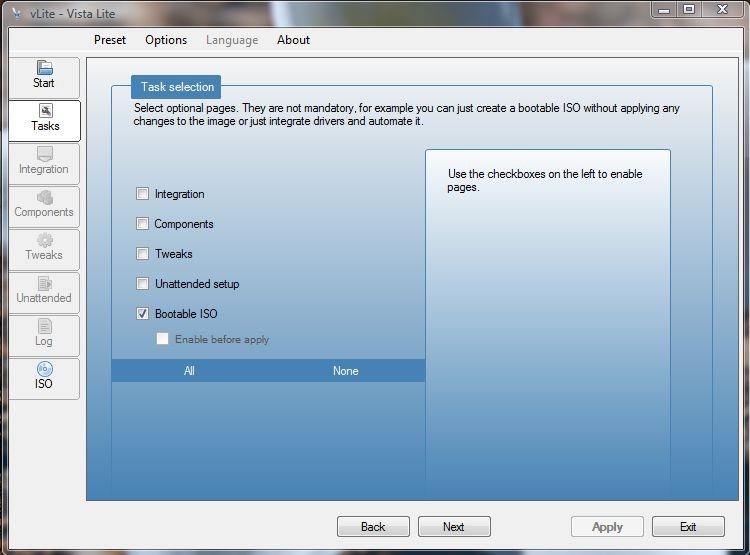The image size is (750, 555).
Task: Open the Language menu
Action: click(x=232, y=40)
